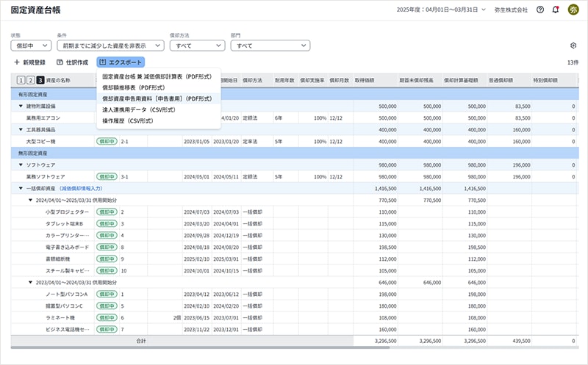
Task: Open the 償却方法 filter dropdown
Action: tap(197, 46)
